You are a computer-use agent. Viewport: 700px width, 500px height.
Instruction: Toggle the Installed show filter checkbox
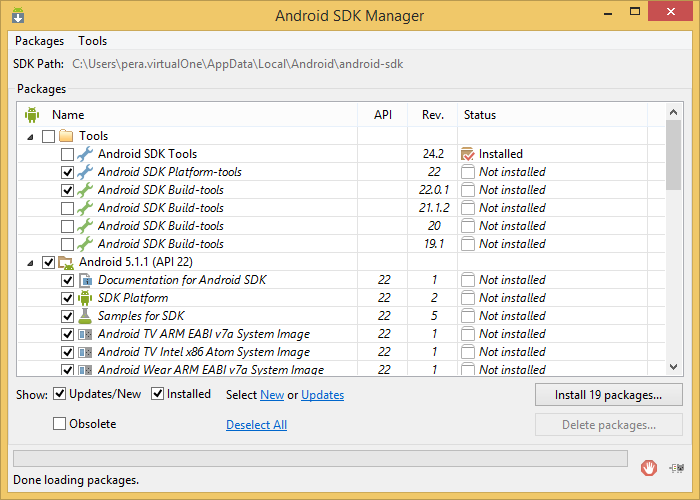pyautogui.click(x=157, y=394)
